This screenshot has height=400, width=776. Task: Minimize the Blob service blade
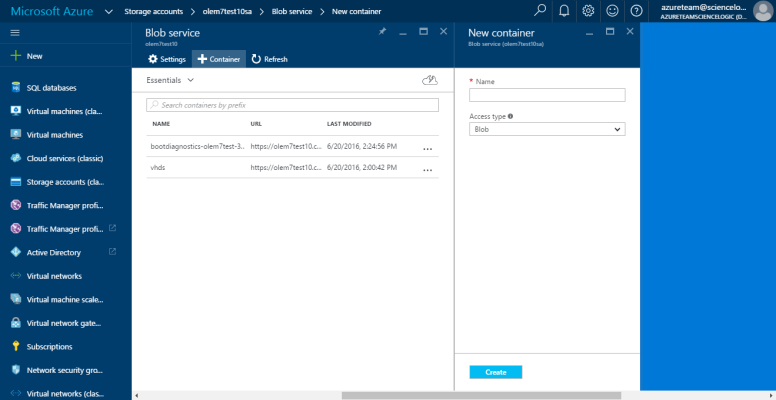[x=403, y=33]
